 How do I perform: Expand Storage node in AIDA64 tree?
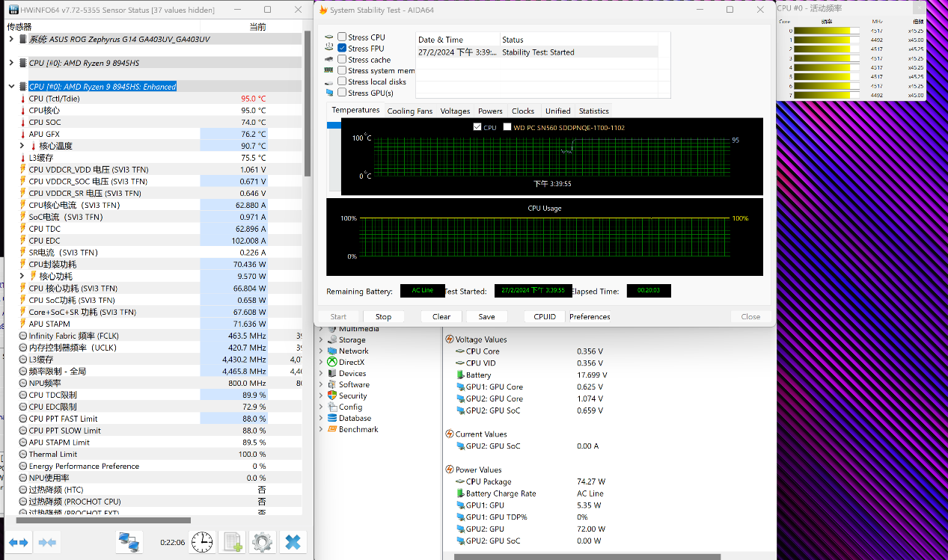pyautogui.click(x=322, y=339)
